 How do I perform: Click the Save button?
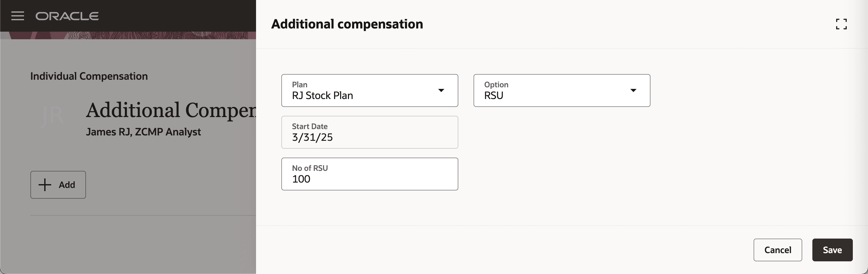point(832,250)
